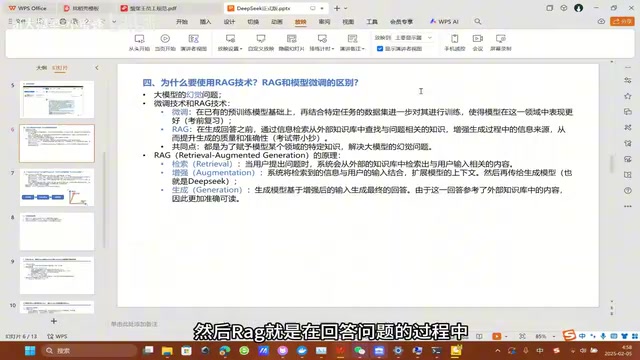Image resolution: width=640 pixels, height=360 pixels.
Task: Click reading view icon in status bar
Action: coord(479,336)
